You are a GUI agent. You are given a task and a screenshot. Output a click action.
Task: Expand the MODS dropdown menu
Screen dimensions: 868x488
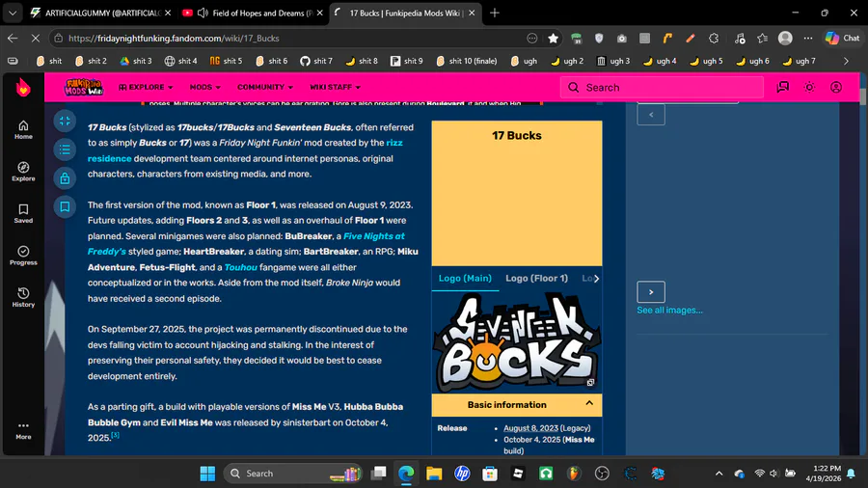[204, 88]
